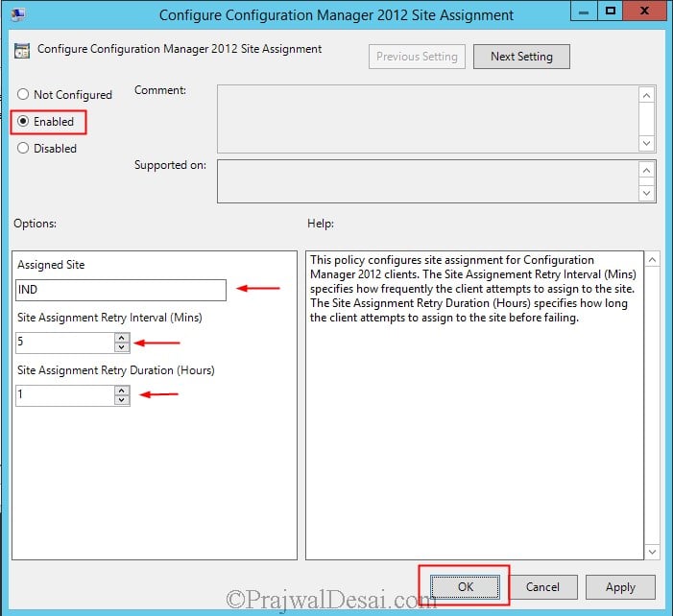Click the policy setting icon beside the heading
This screenshot has width=673, height=616.
click(22, 51)
